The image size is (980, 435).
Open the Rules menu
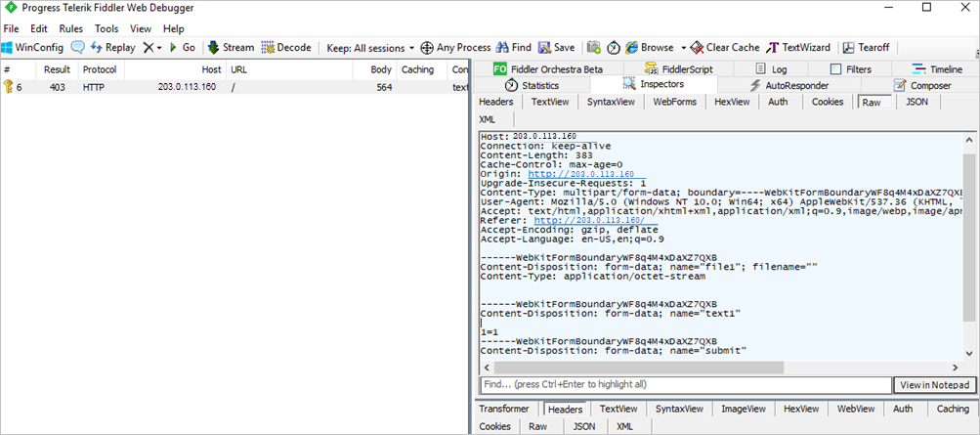tap(71, 28)
